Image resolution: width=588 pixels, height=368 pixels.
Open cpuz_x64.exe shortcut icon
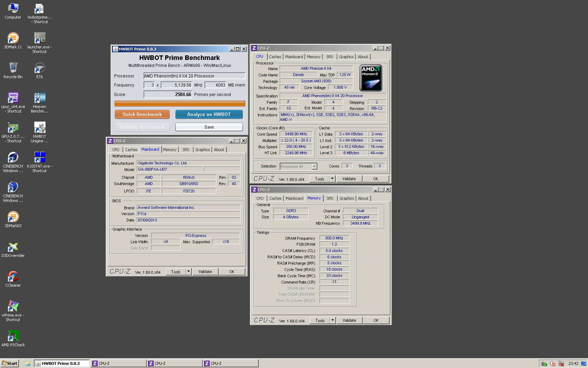tap(13, 103)
